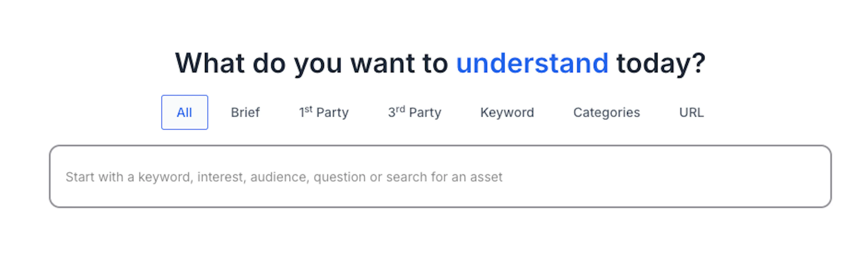The width and height of the screenshot is (868, 257).
Task: Click the 'st' superscript of 1st Party
Action: [x=308, y=109]
